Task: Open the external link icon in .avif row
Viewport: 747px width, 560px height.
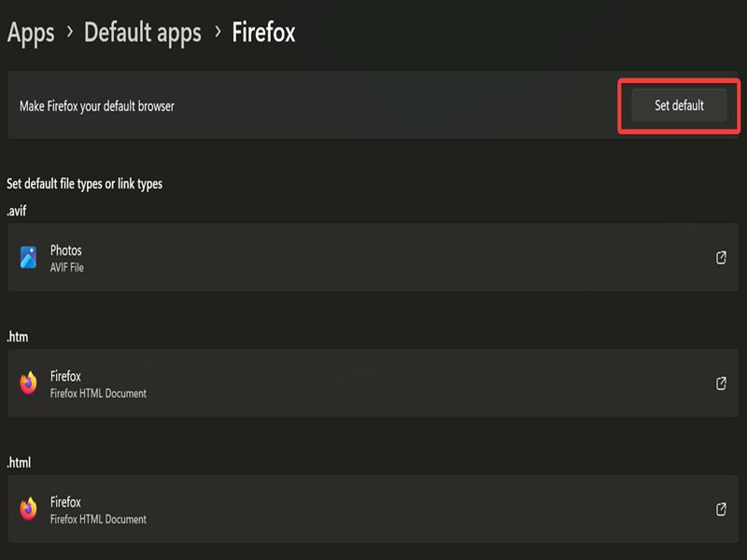Action: 721,258
